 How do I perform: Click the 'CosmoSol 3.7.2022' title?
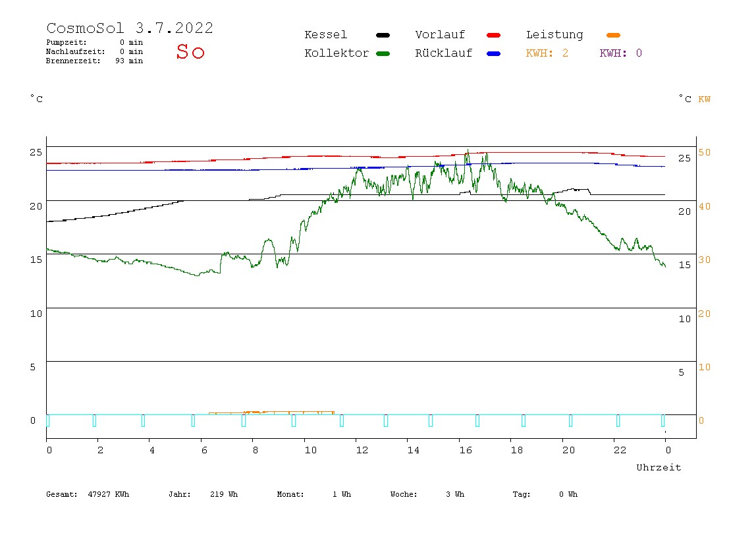(130, 28)
